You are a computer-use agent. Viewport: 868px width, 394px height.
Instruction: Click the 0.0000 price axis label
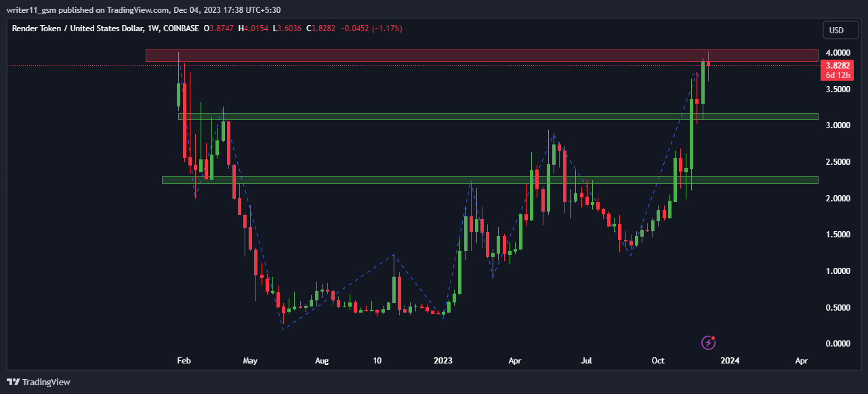tap(838, 344)
